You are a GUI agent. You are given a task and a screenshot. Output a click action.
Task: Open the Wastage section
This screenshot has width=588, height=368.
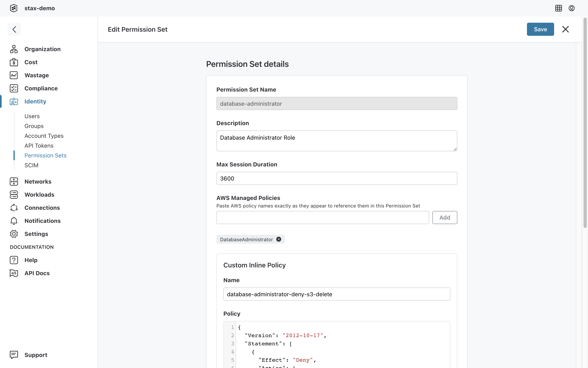point(37,75)
